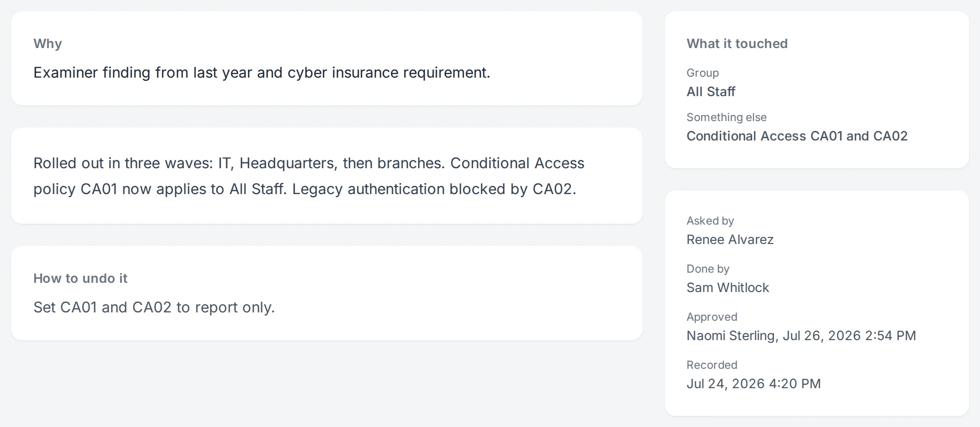Click the rollout description paragraph
The image size is (980, 427).
tap(309, 176)
